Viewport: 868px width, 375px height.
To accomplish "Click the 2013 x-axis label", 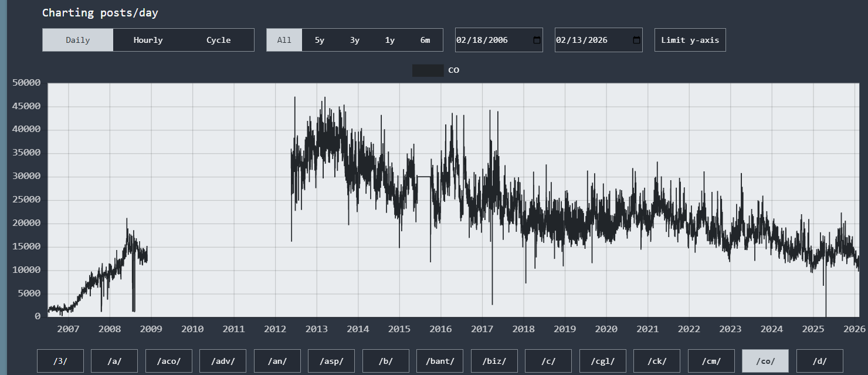I will (x=317, y=329).
